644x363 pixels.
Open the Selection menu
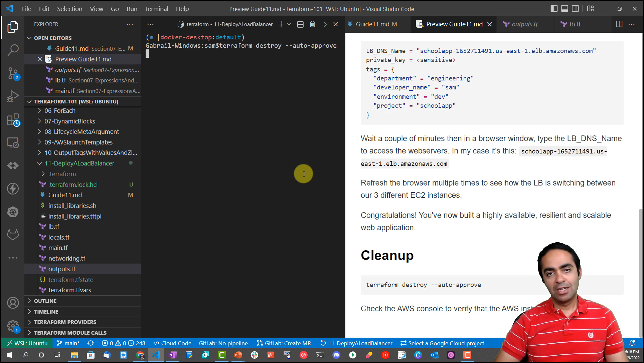pos(69,9)
